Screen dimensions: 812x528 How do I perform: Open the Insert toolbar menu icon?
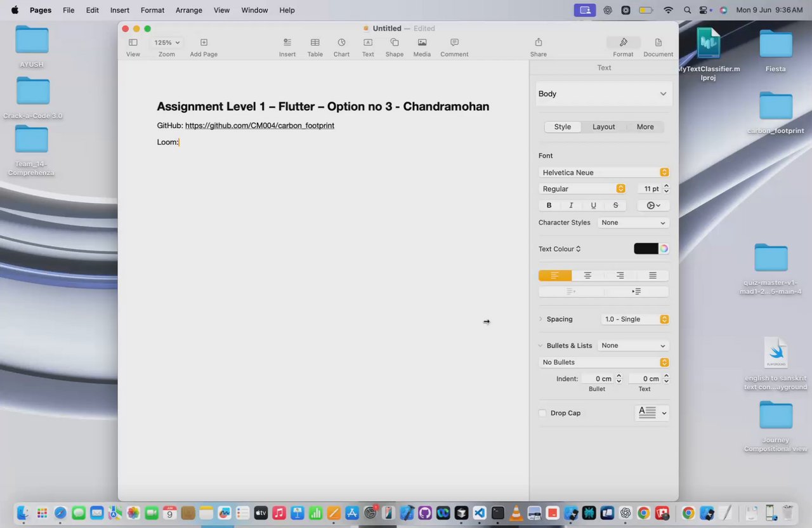coord(287,43)
